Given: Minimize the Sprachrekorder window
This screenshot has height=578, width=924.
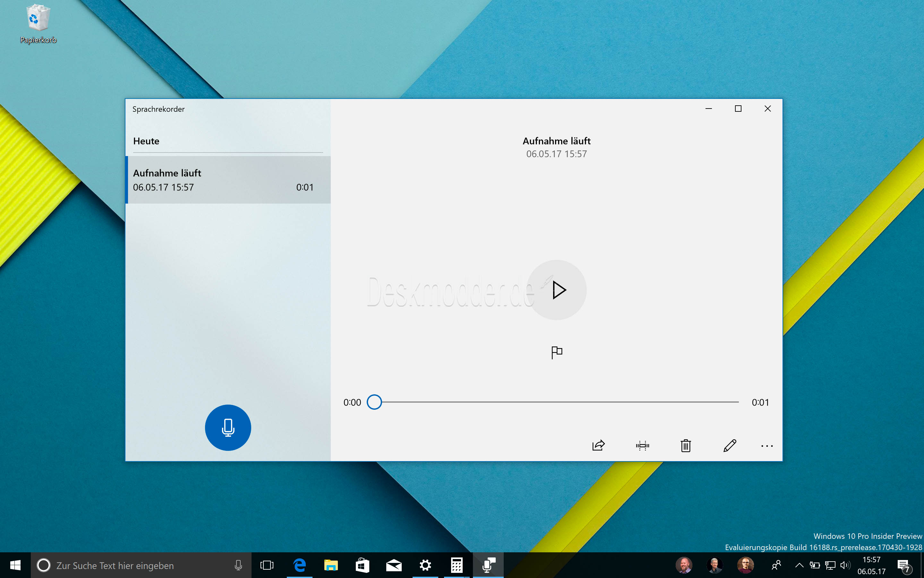Looking at the screenshot, I should click(709, 109).
